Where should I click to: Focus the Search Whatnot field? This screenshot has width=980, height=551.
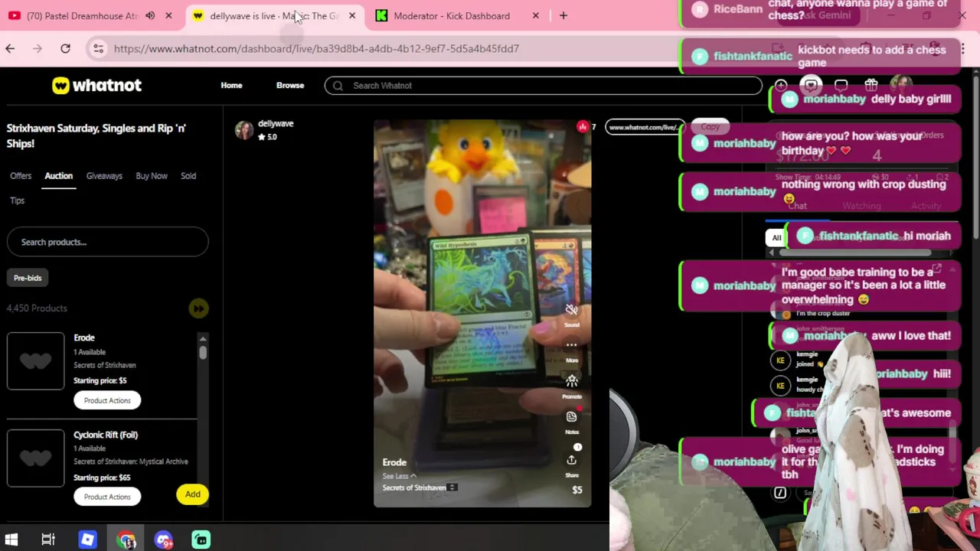[x=543, y=86]
